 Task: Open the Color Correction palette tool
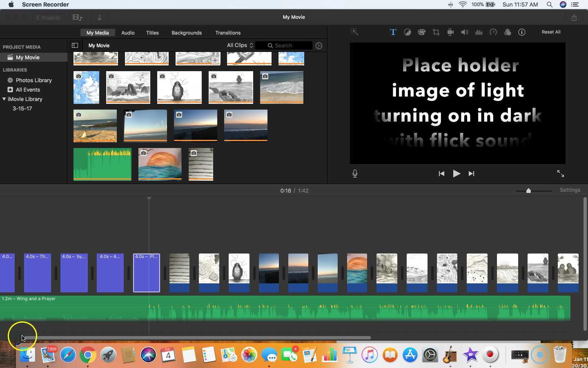(x=421, y=32)
